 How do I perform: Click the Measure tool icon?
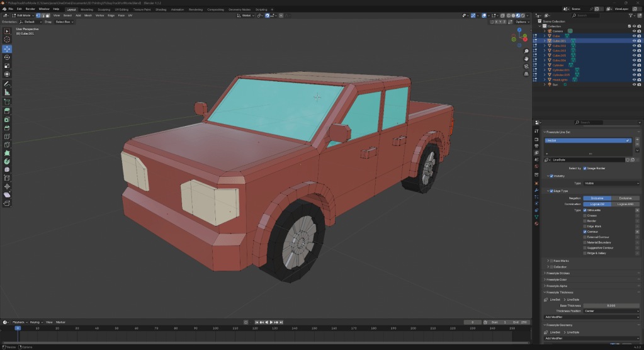click(7, 92)
